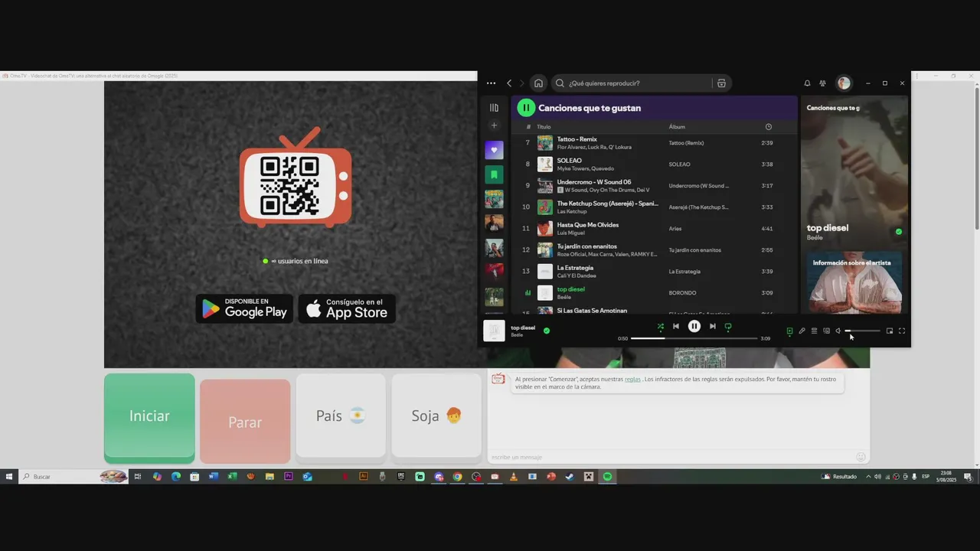This screenshot has width=980, height=551.
Task: Toggle liked checkmark in bottom player bar
Action: click(547, 331)
